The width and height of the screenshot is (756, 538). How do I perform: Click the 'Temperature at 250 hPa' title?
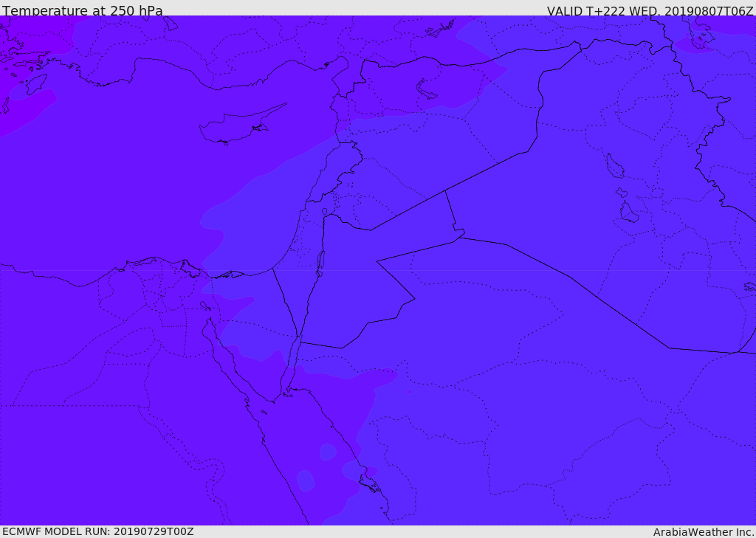[x=83, y=10]
